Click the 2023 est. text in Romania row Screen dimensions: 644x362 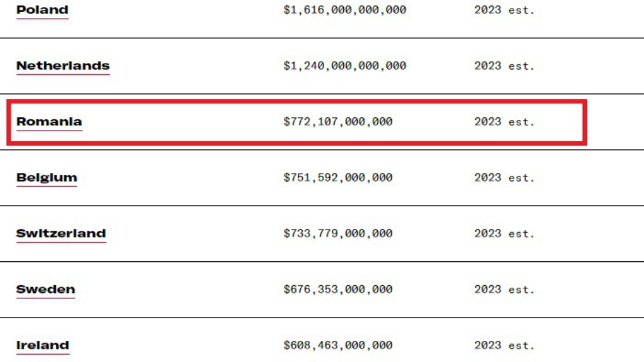pos(504,121)
